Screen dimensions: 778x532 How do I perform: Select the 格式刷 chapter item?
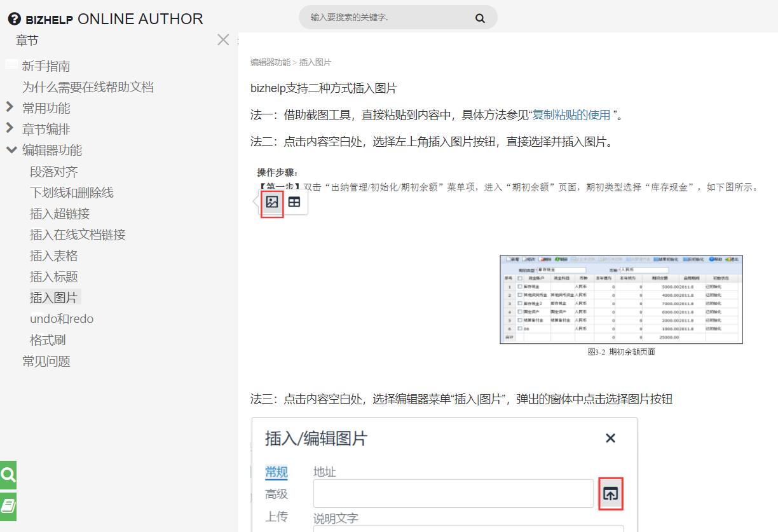49,339
